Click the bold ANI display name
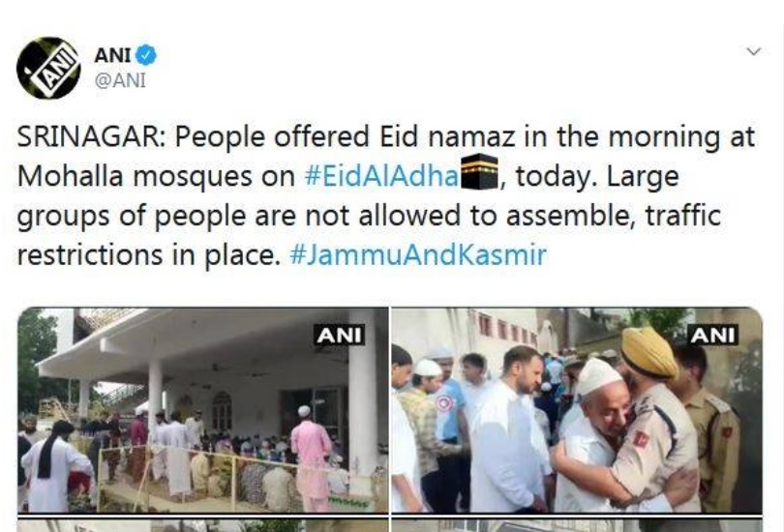The image size is (784, 532). pyautogui.click(x=113, y=55)
